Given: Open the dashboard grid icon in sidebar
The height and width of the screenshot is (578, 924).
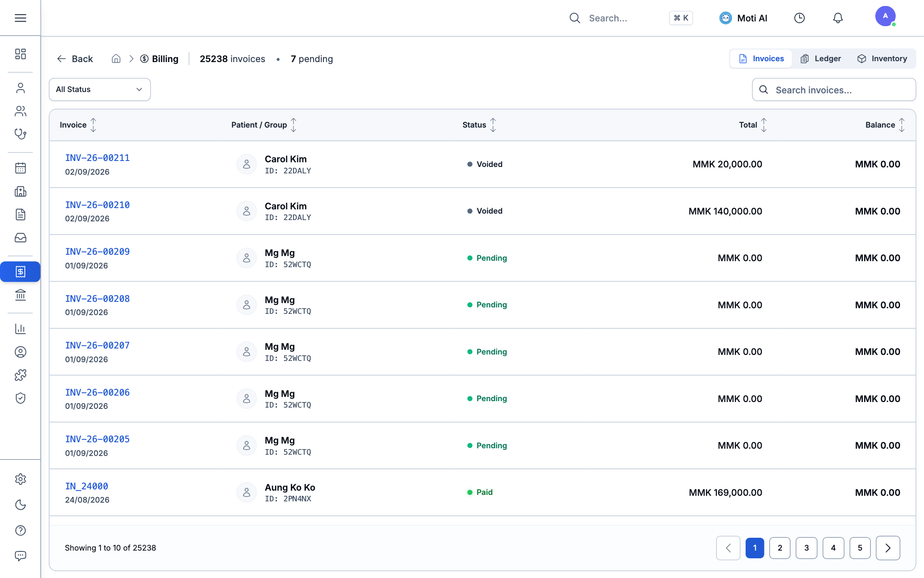Looking at the screenshot, I should [20, 54].
